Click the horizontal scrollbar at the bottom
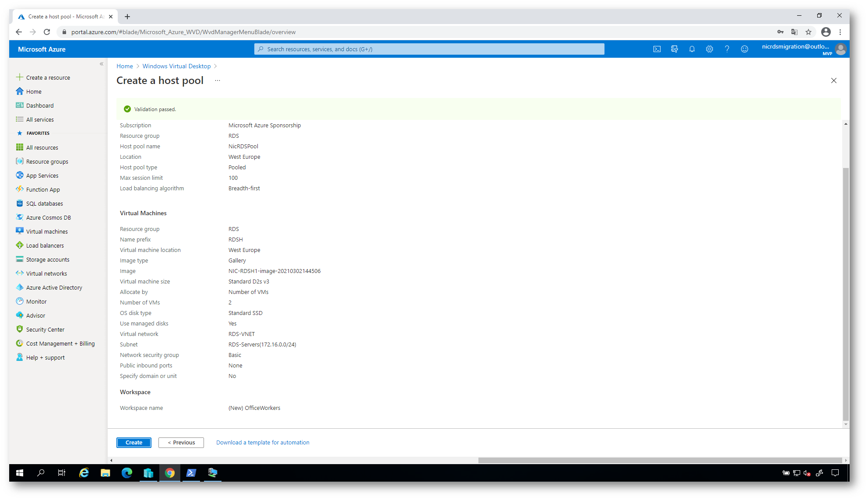Screen dimensions: 868x500 click(x=660, y=460)
